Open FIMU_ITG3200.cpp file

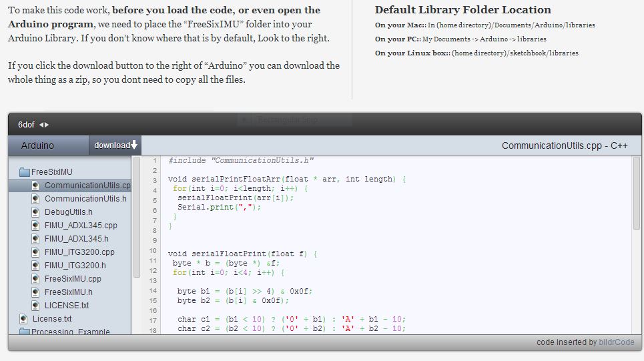click(x=79, y=252)
